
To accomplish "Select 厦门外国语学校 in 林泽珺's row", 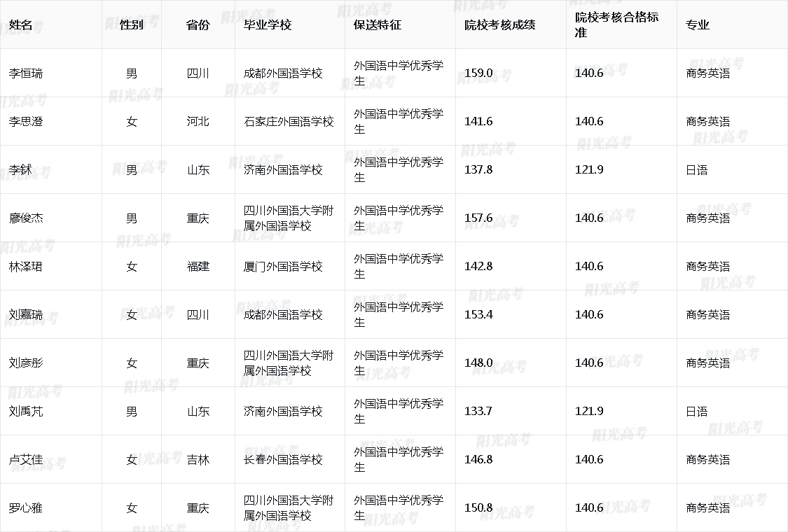I will [279, 266].
